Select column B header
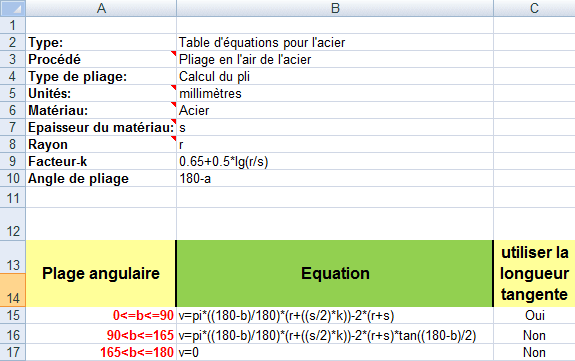Screen dimensions: 575x361 point(335,8)
